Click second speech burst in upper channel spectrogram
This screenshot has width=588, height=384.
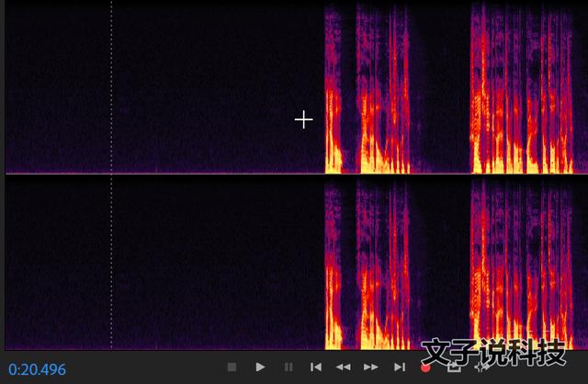click(383, 90)
